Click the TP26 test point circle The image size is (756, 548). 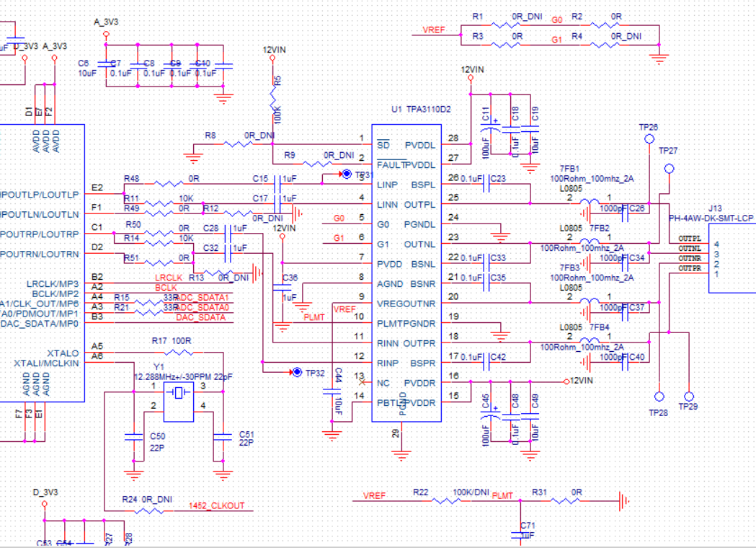point(649,139)
